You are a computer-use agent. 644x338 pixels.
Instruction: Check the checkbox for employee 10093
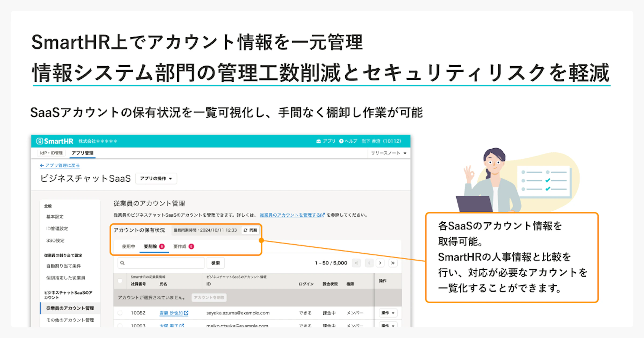tap(120, 325)
